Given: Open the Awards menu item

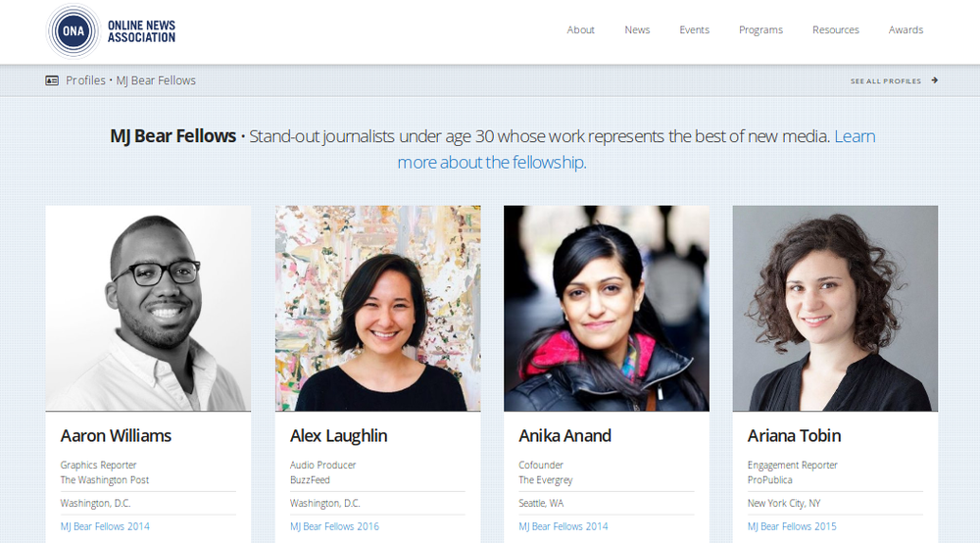Looking at the screenshot, I should [906, 30].
